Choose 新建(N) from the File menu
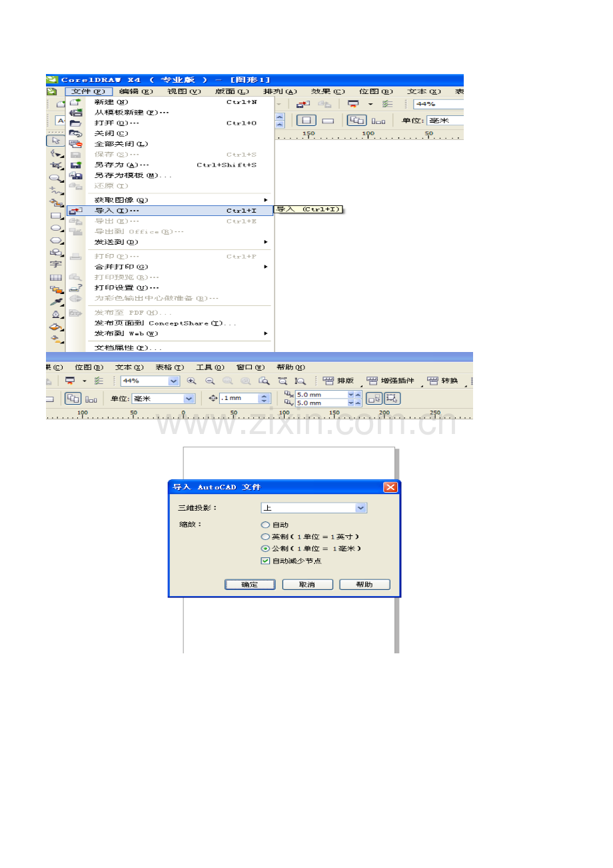This screenshot has width=613, height=868. coord(170,102)
